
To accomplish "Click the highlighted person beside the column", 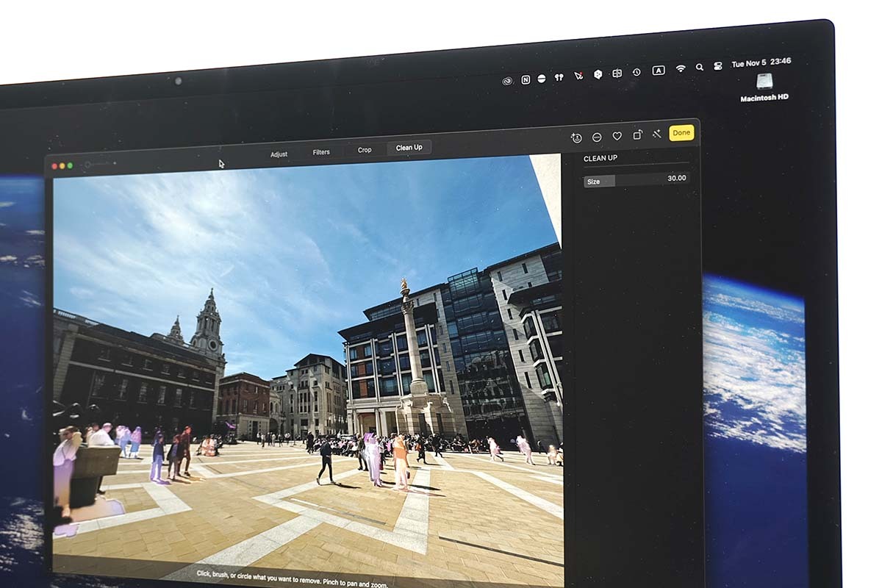I will [x=400, y=463].
